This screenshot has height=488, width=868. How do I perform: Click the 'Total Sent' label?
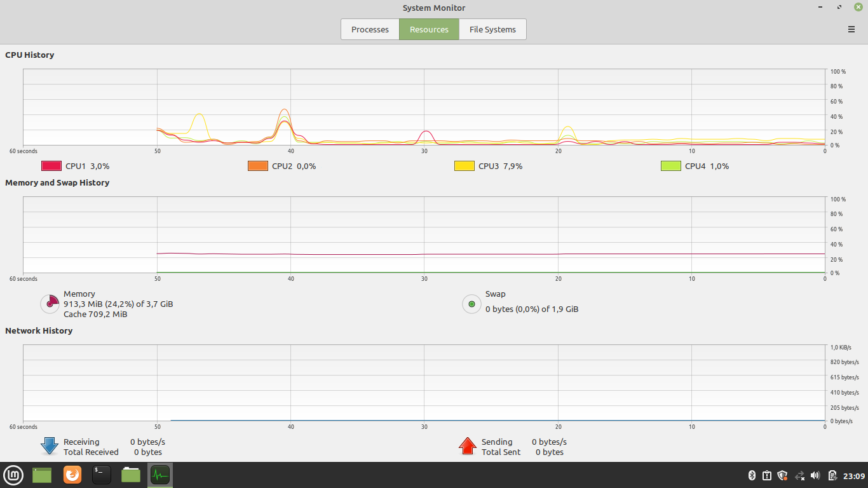pyautogui.click(x=501, y=452)
